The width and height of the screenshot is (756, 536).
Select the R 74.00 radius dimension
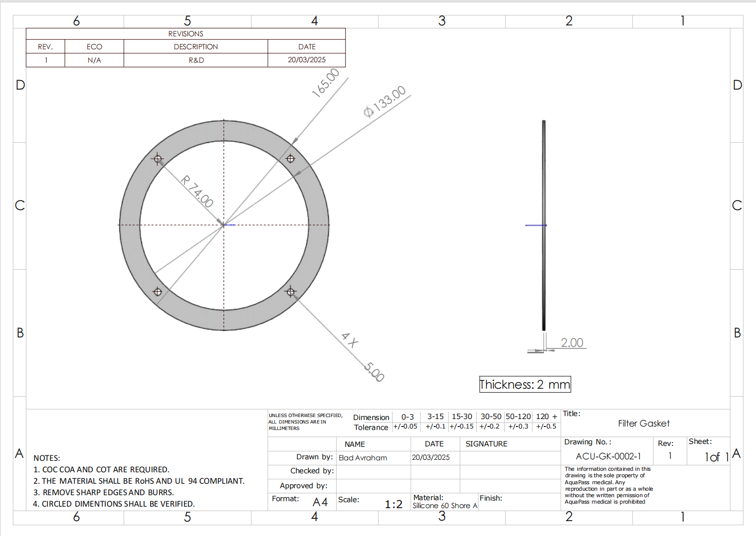(x=197, y=191)
